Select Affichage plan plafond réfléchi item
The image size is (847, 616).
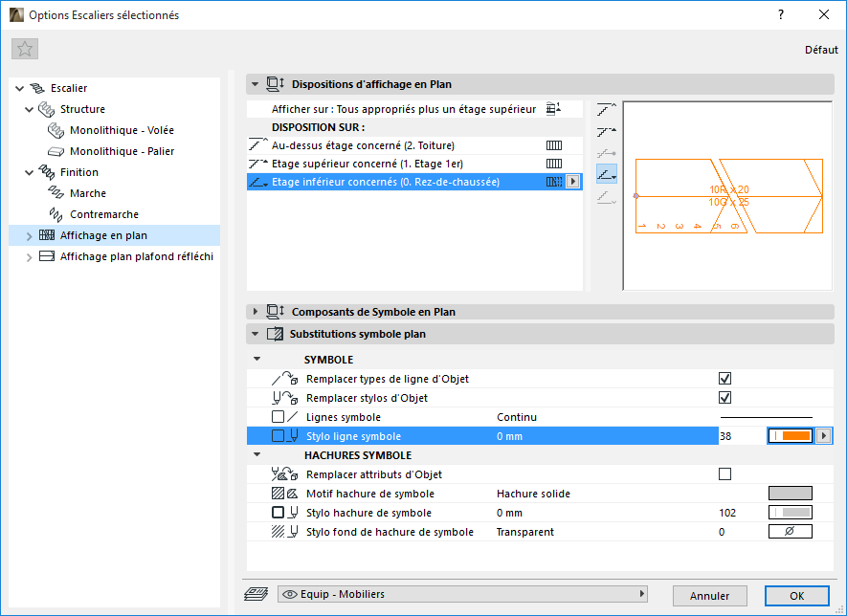136,256
